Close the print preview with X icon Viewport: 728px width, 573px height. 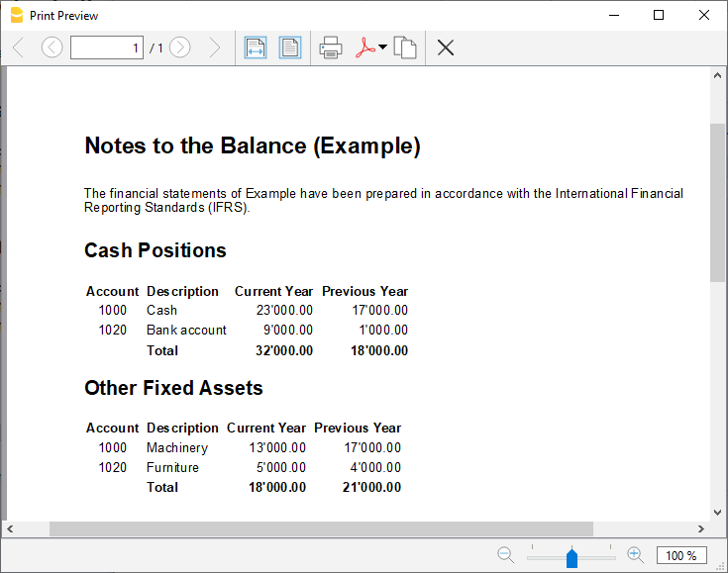446,48
